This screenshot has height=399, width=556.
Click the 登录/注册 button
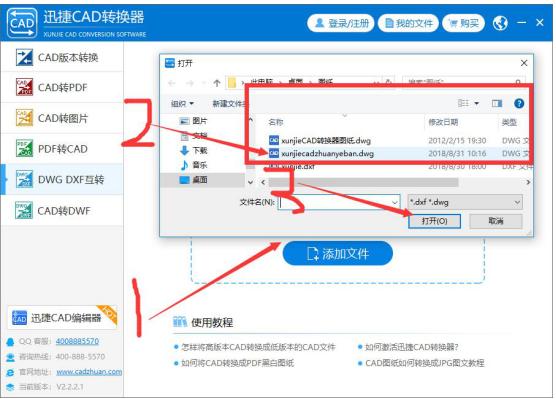coord(340,23)
